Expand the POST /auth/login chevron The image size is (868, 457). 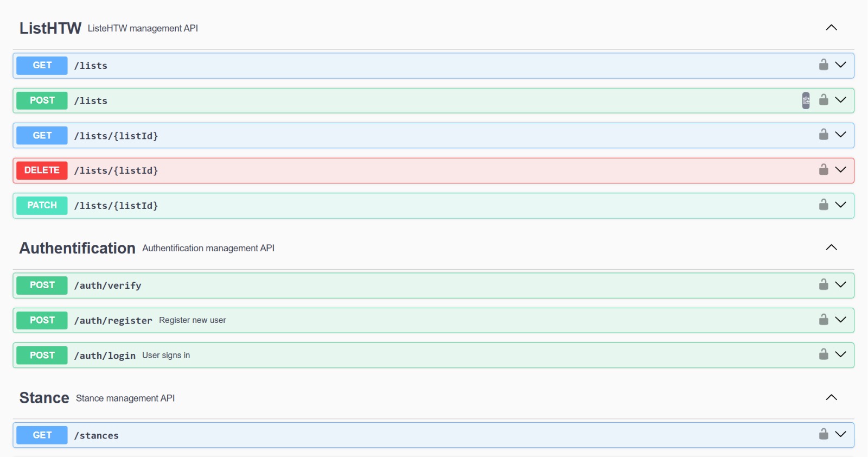(840, 354)
